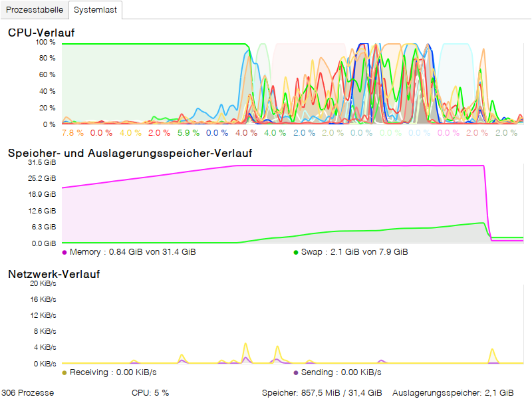Click the 4 KiB/s network axis label
The height and width of the screenshot is (399, 532).
click(x=45, y=347)
